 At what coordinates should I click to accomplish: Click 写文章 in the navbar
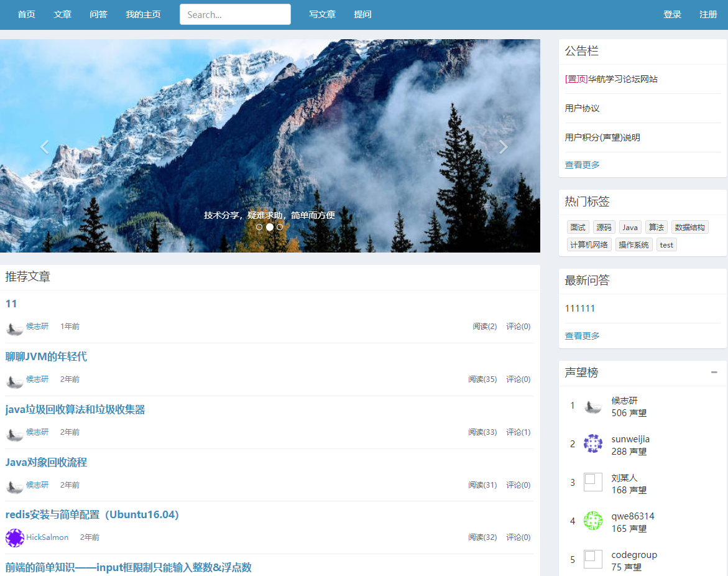322,14
